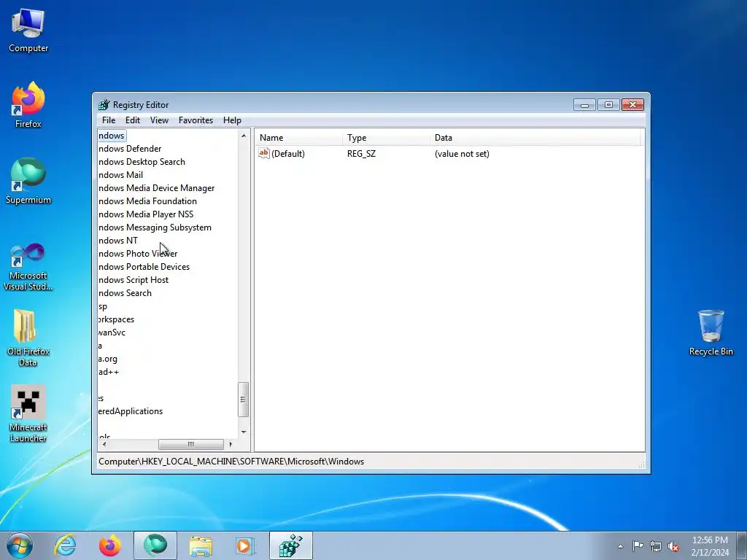Viewport: 747px width, 560px height.
Task: Click the tree's vertical scrollbar up arrow
Action: [244, 136]
